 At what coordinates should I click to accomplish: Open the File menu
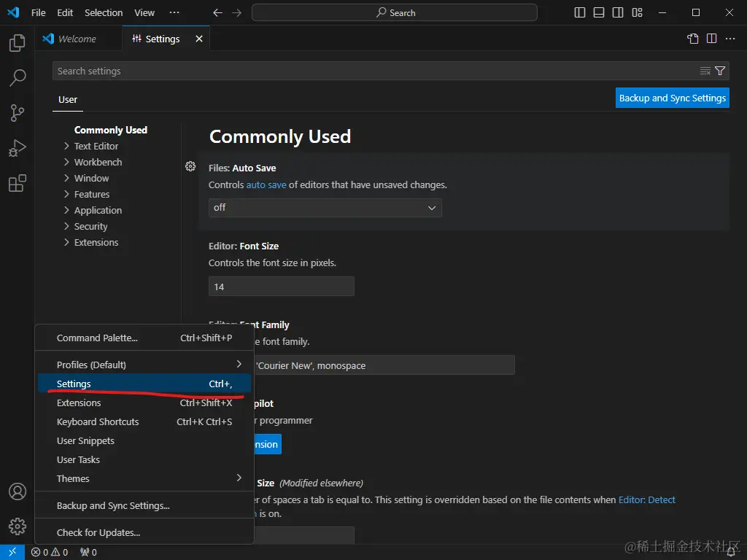39,13
